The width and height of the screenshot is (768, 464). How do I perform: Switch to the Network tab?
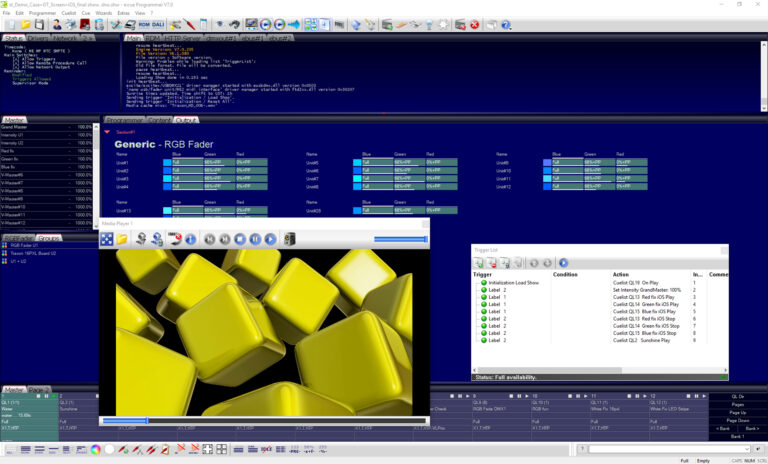pyautogui.click(x=64, y=38)
